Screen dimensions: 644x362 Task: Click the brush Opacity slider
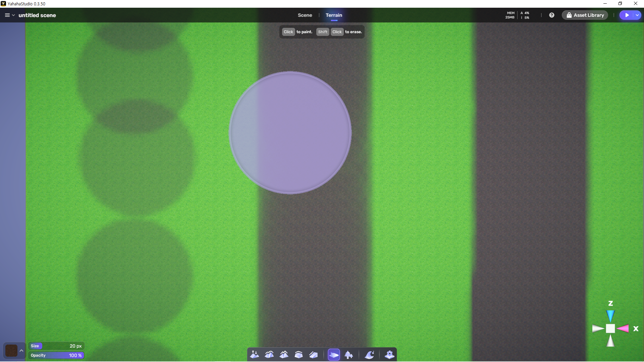(56, 355)
